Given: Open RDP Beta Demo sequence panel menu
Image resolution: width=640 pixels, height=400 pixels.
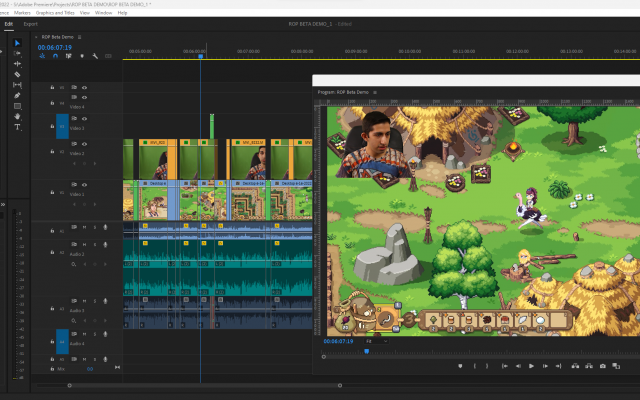Looking at the screenshot, I should [80, 37].
